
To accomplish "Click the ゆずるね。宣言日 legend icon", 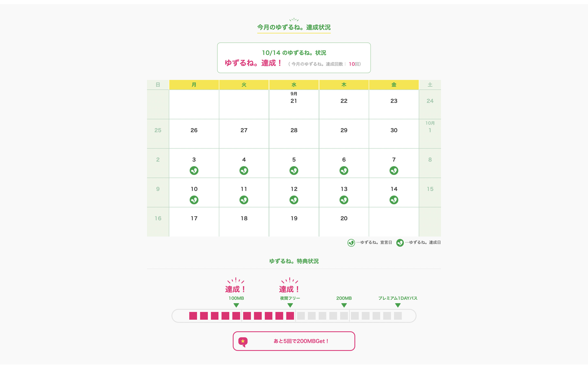I will coord(351,242).
